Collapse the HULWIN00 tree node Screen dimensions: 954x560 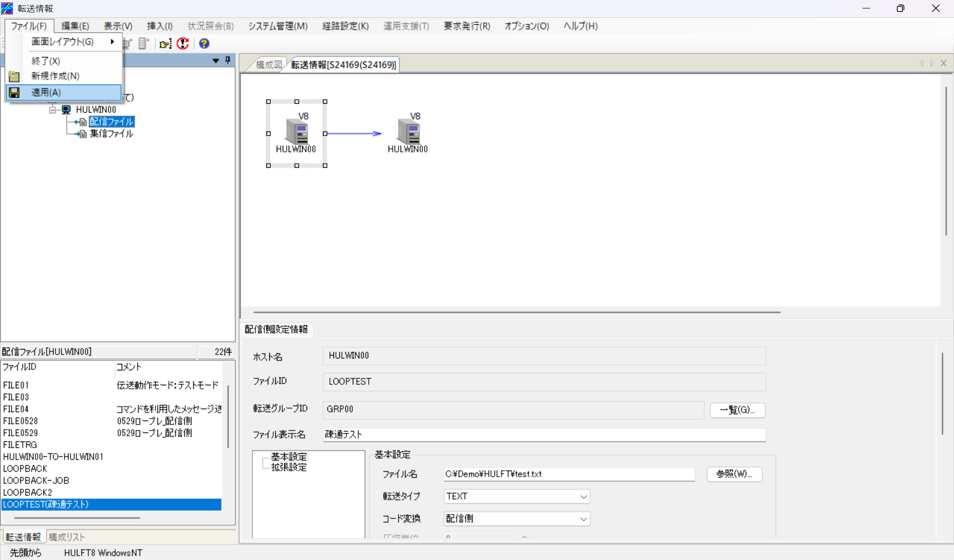tap(53, 110)
